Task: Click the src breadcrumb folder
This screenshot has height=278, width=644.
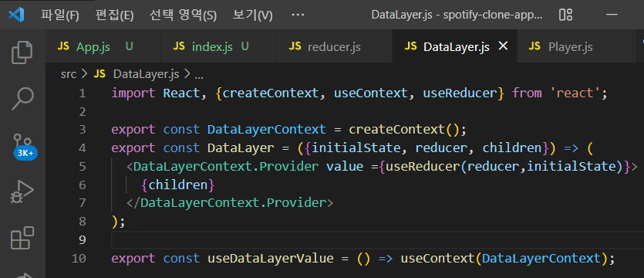Action: [69, 74]
